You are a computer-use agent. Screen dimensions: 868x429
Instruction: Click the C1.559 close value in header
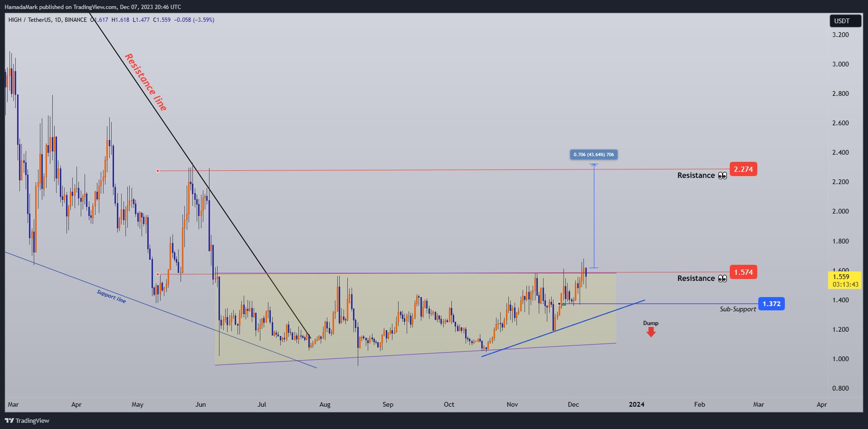coord(162,20)
